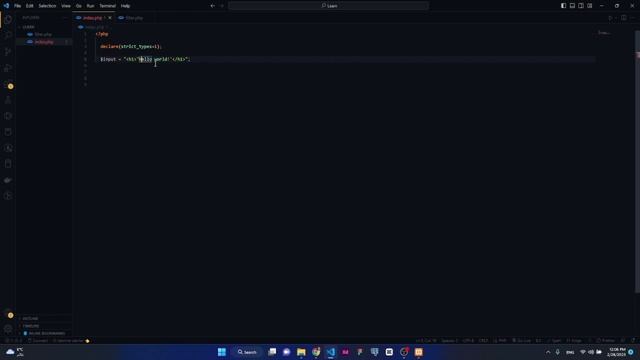640x360 pixels.
Task: Close the index.php editor tab
Action: point(110,18)
